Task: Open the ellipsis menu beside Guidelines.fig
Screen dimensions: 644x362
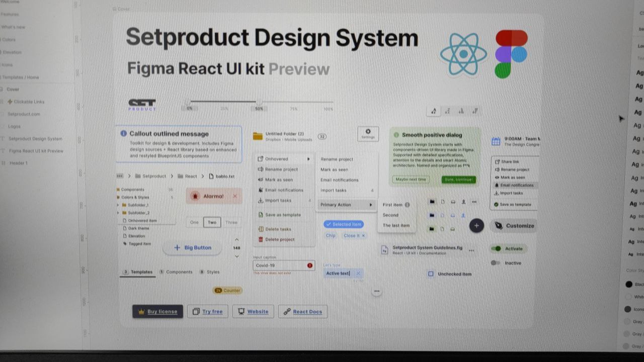Action: pyautogui.click(x=472, y=249)
